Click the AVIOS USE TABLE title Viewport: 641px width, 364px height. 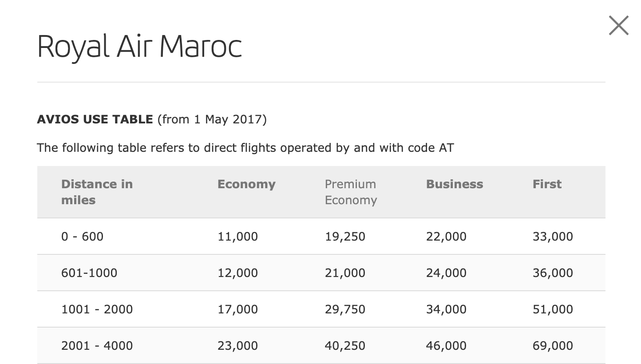tap(95, 119)
